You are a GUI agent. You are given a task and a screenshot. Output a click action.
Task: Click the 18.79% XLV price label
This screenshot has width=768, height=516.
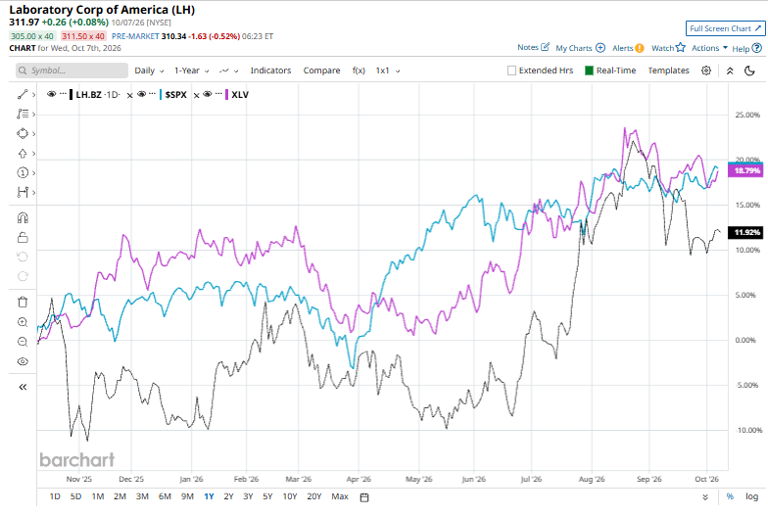(746, 170)
